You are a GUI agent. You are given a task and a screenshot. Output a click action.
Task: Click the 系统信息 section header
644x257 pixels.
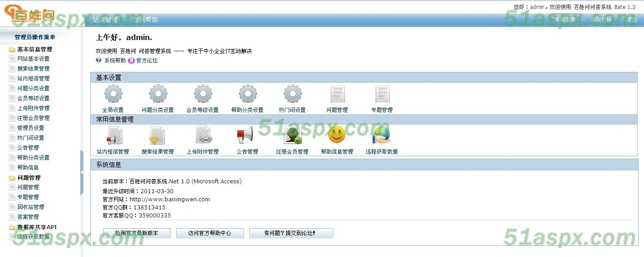[x=364, y=165]
